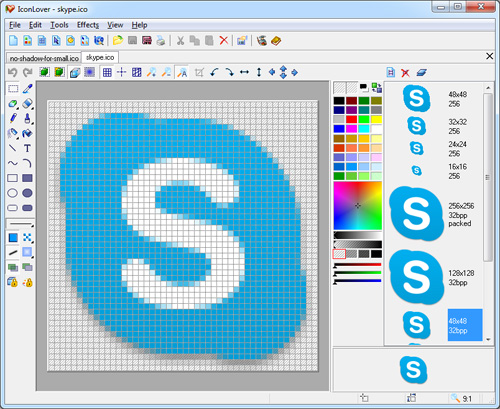This screenshot has width=500, height=409.
Task: Click the rainbow color spectrum picker
Action: pos(358,206)
